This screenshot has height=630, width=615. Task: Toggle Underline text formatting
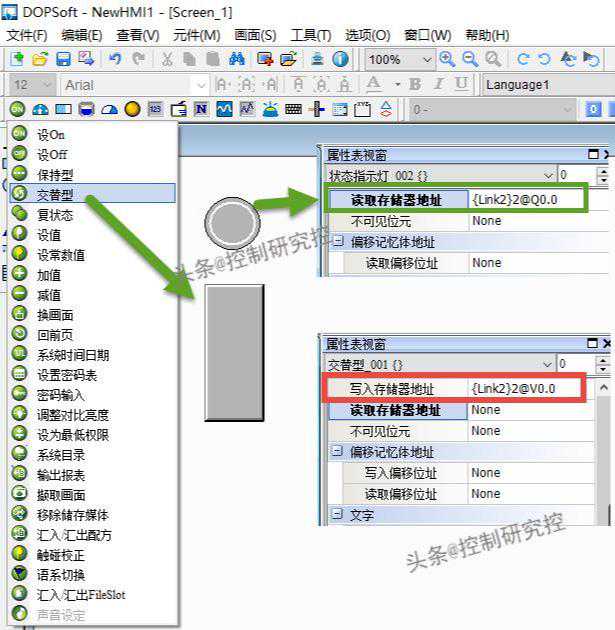pyautogui.click(x=459, y=85)
